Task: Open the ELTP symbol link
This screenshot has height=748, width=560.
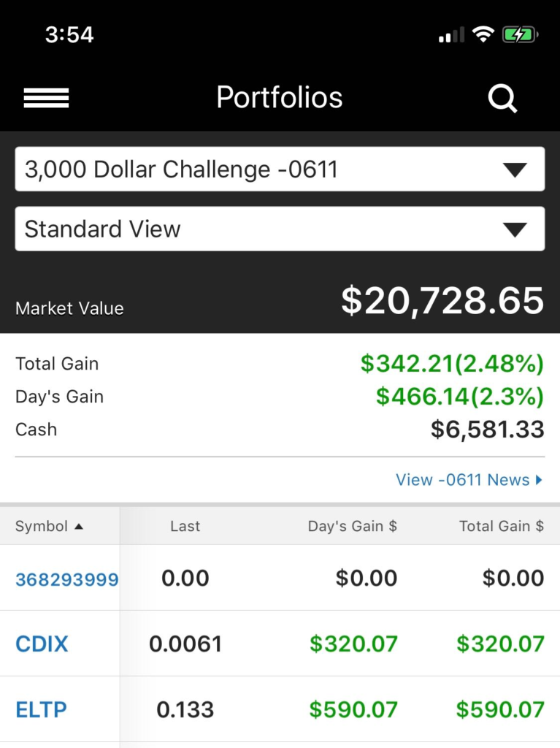Action: coord(41,710)
